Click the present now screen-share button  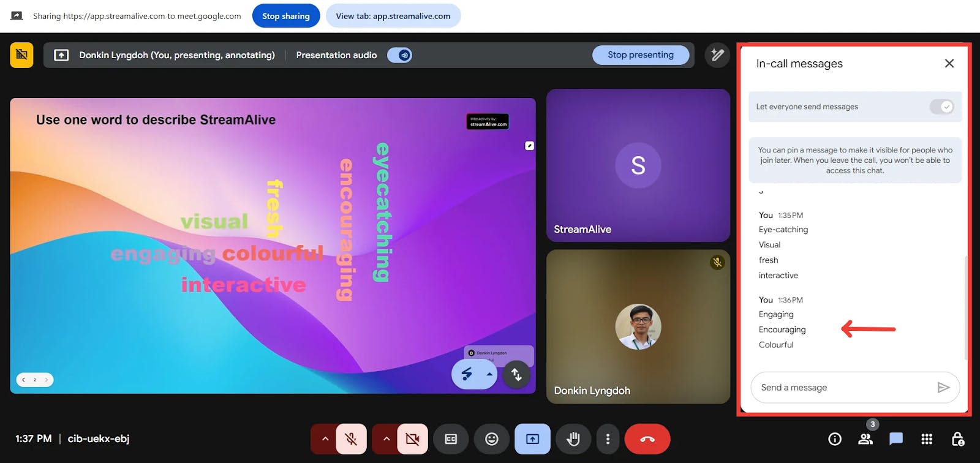click(532, 439)
